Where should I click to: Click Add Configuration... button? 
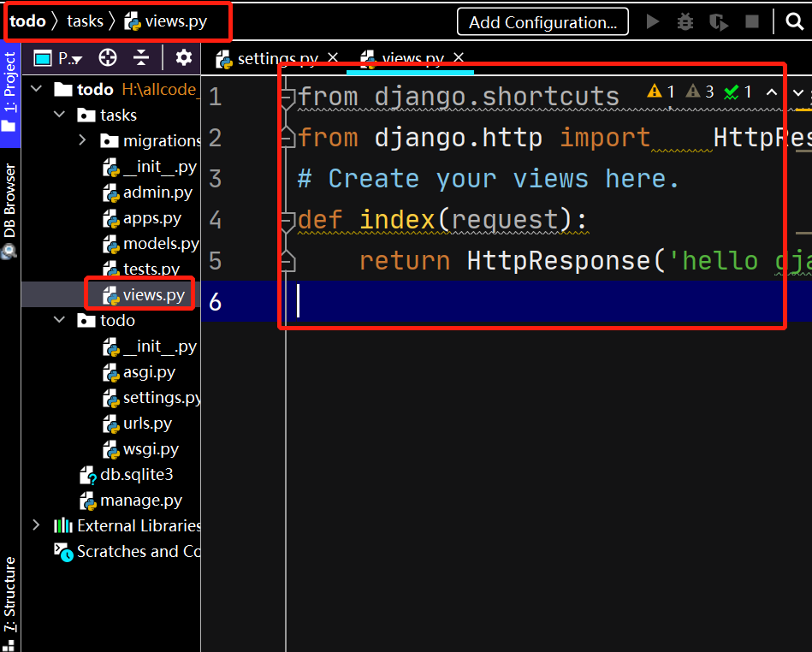click(542, 21)
